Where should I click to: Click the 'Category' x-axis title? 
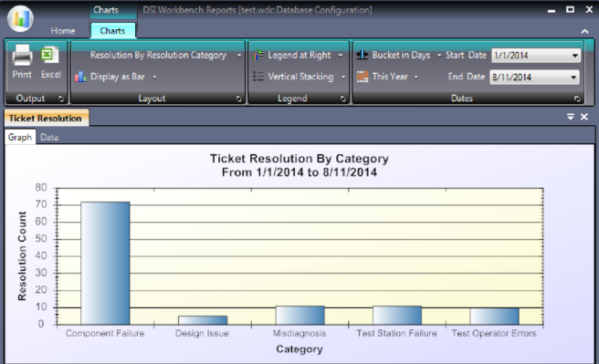[299, 349]
